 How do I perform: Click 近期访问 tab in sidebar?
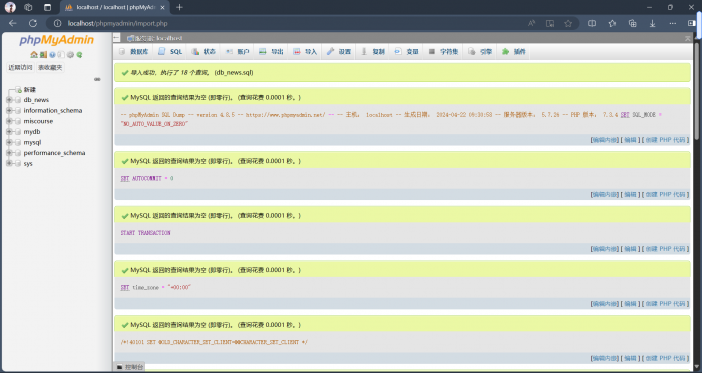click(21, 68)
